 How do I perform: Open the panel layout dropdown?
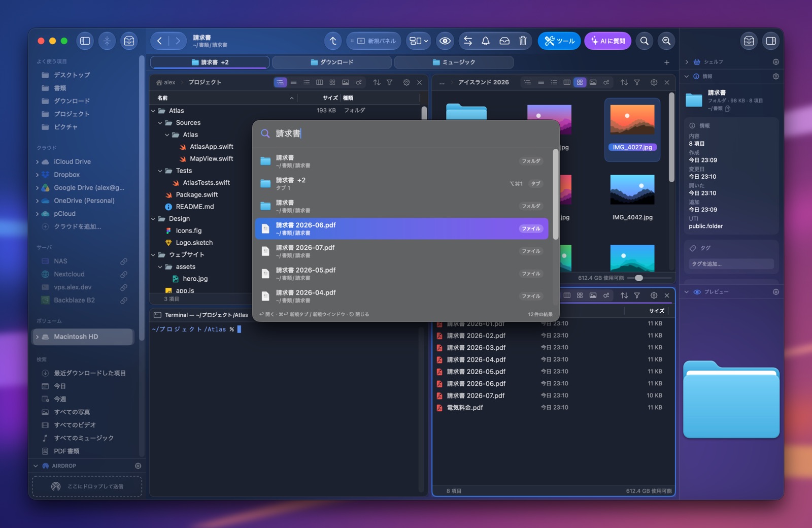419,41
